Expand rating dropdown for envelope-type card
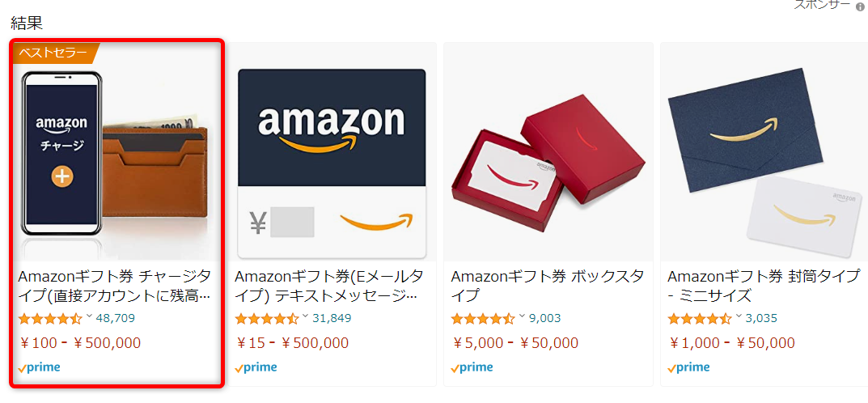 [x=739, y=317]
